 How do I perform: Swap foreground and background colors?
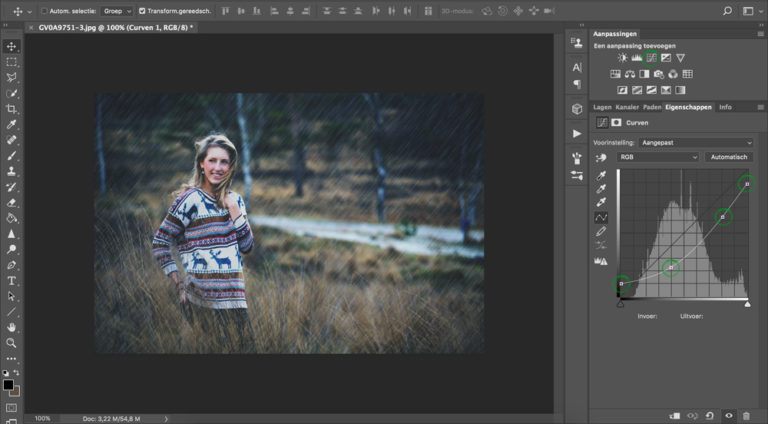click(x=16, y=373)
